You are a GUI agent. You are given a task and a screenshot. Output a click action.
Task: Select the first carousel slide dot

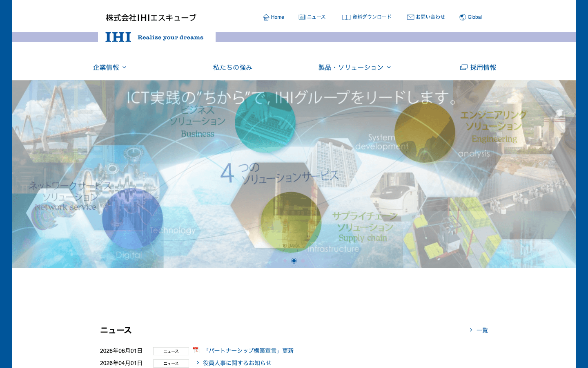[x=285, y=261]
